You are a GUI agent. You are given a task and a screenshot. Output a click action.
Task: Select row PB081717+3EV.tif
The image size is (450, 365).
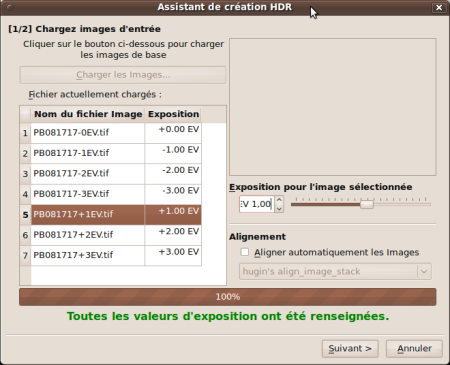111,255
